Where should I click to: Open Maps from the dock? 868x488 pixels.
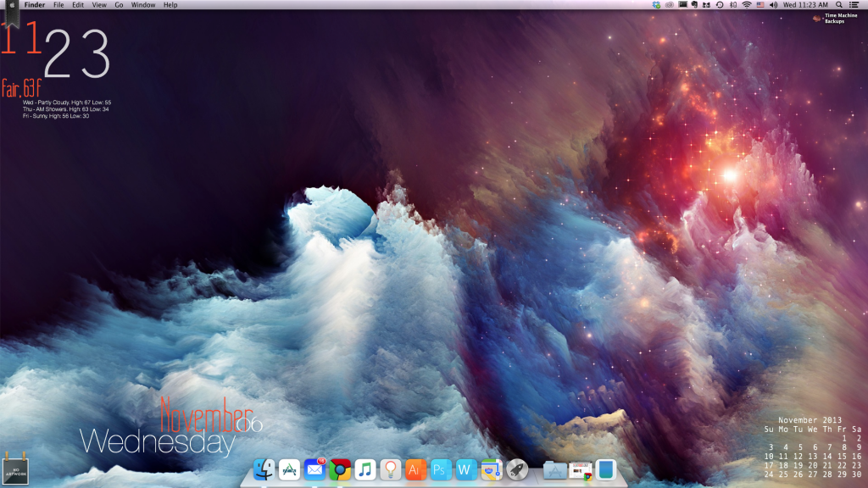pyautogui.click(x=491, y=469)
